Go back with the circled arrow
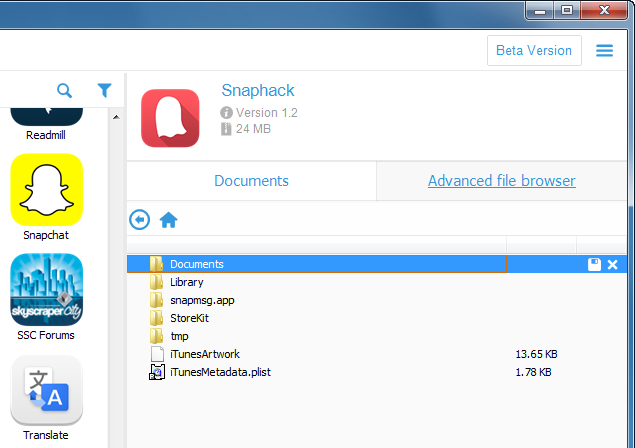This screenshot has height=448, width=635. [140, 220]
